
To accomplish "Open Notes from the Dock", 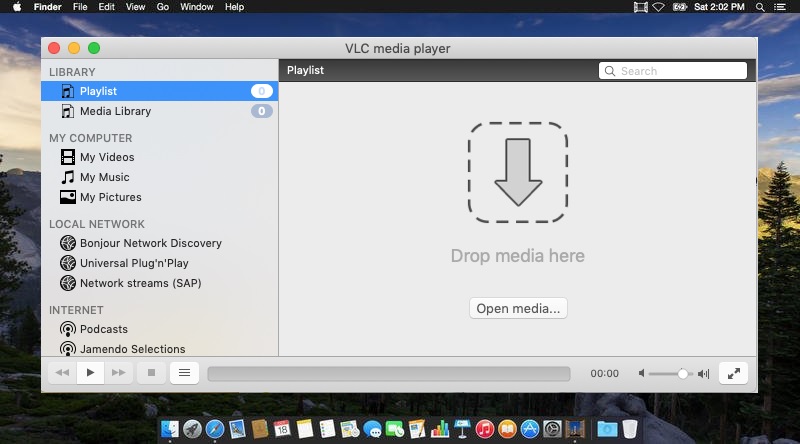I will click(x=305, y=429).
